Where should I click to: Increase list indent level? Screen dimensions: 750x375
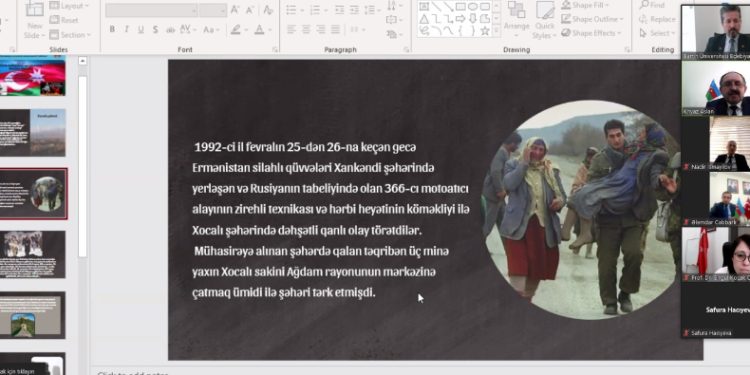coord(354,10)
